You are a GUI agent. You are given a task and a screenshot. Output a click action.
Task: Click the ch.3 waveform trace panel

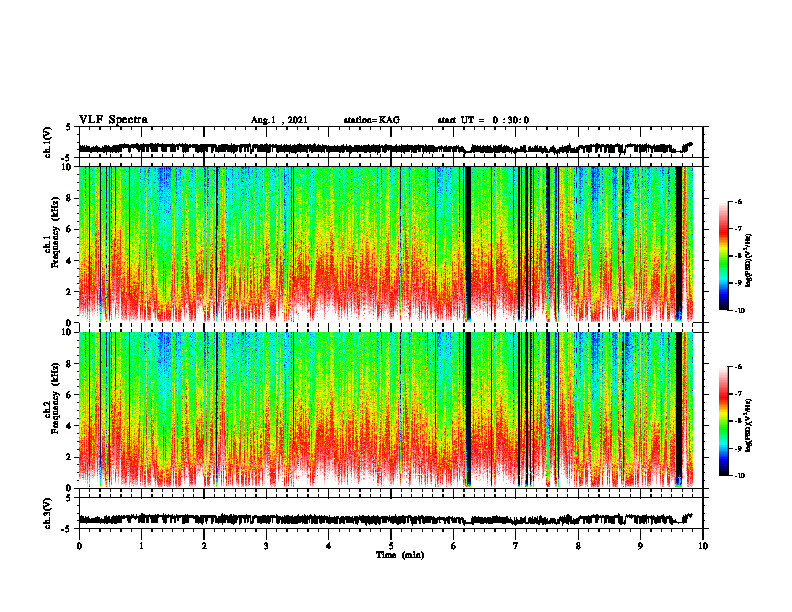pyautogui.click(x=393, y=513)
